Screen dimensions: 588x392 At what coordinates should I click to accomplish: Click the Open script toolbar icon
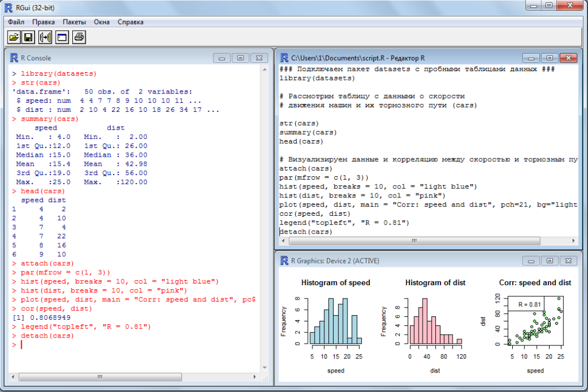click(x=14, y=37)
